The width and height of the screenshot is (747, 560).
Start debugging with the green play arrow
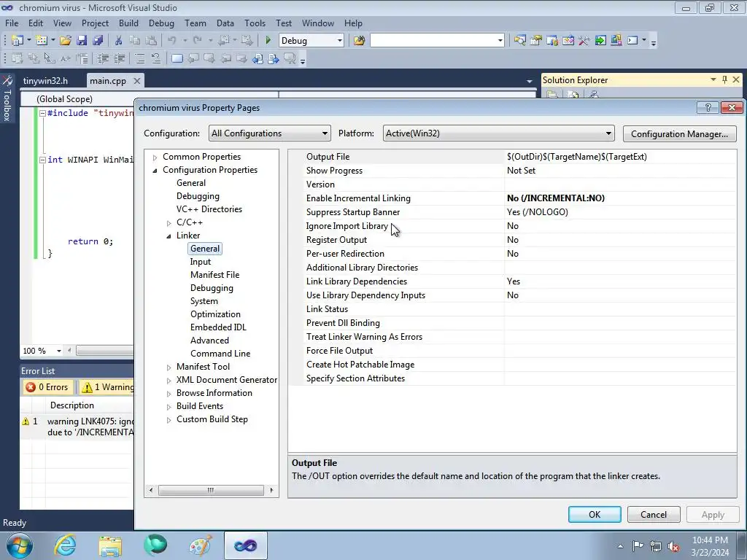click(268, 41)
